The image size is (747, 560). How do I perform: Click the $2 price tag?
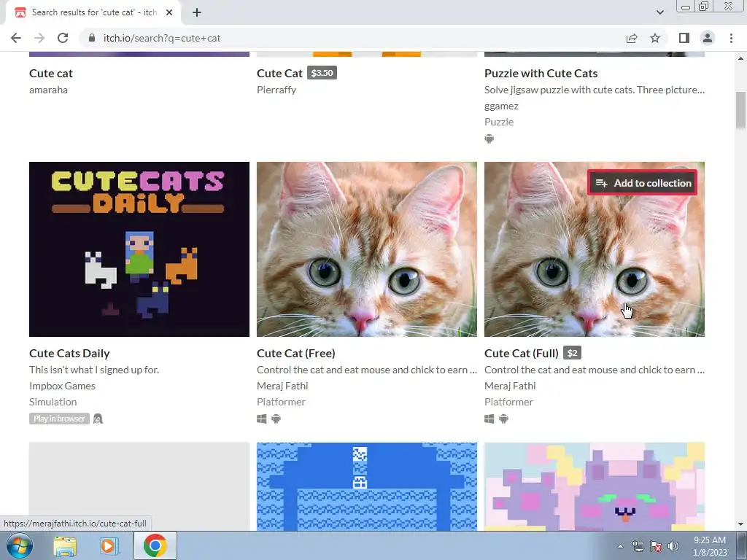tap(572, 353)
